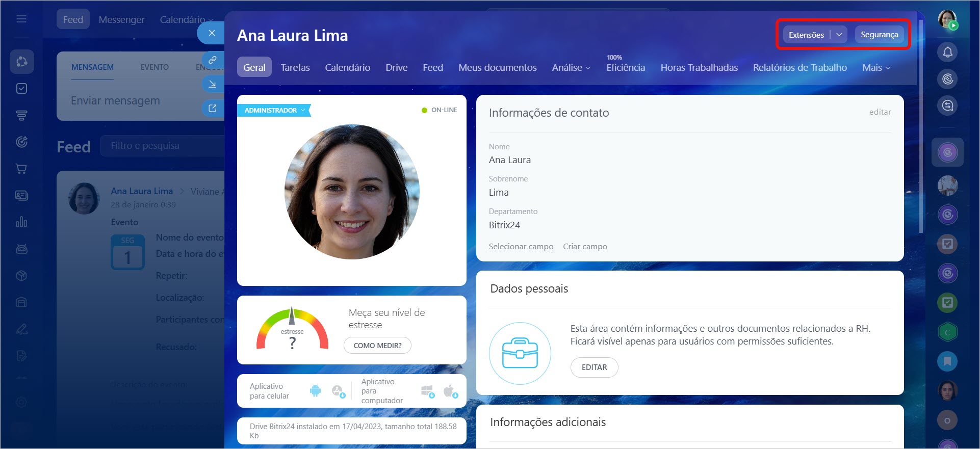Screen dimensions: 980x449
Task: Click Ana Laura Lima's profile photo
Action: (x=352, y=192)
